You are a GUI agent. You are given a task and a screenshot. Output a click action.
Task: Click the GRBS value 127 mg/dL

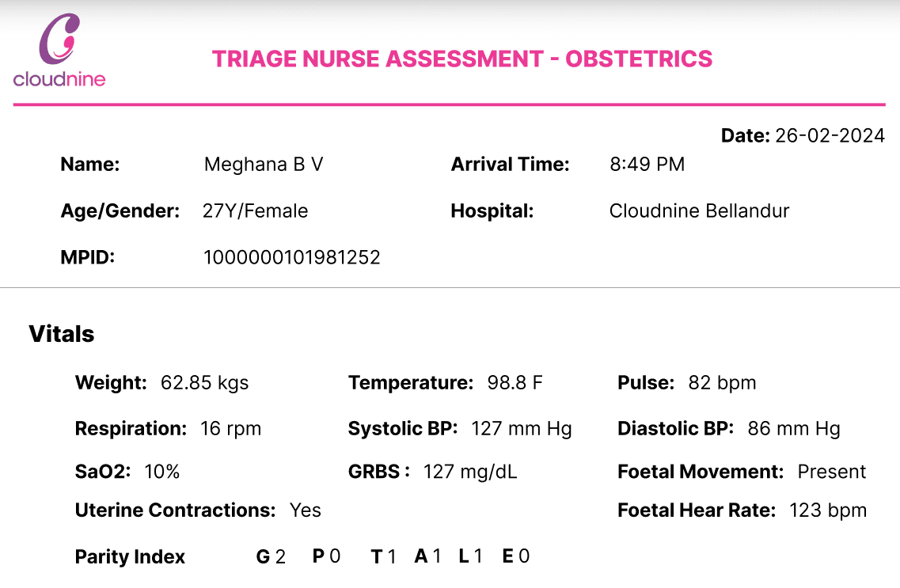(x=470, y=472)
